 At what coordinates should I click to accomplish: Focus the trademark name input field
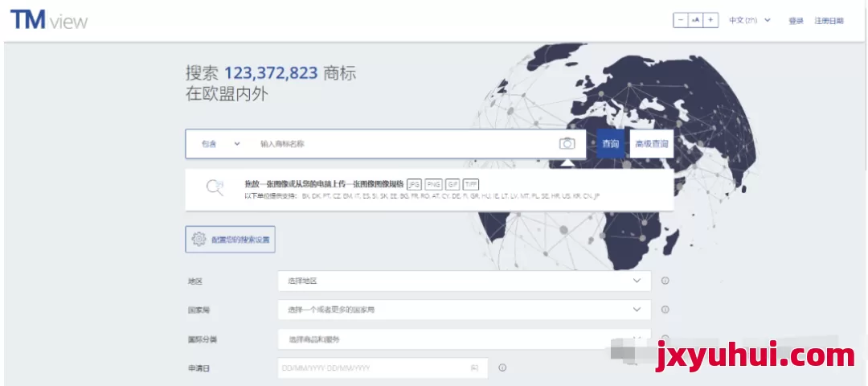(404, 144)
